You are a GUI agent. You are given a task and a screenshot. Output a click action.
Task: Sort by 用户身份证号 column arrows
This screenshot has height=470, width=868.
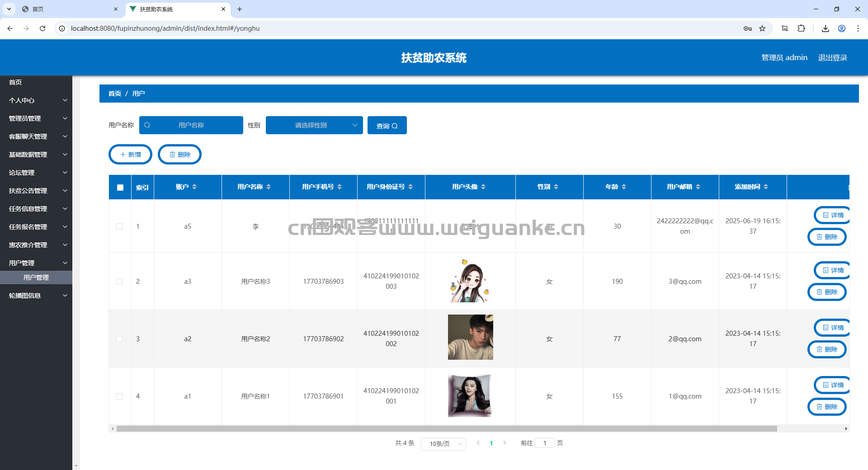pyautogui.click(x=410, y=187)
